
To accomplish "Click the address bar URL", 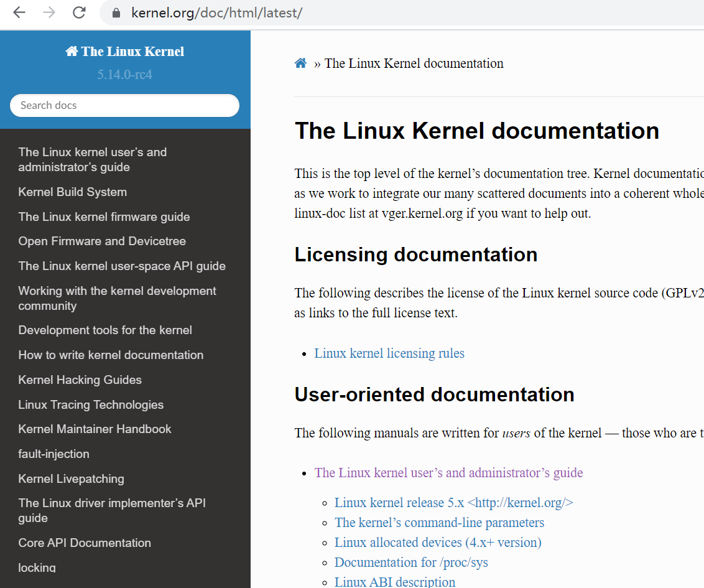I will point(217,13).
